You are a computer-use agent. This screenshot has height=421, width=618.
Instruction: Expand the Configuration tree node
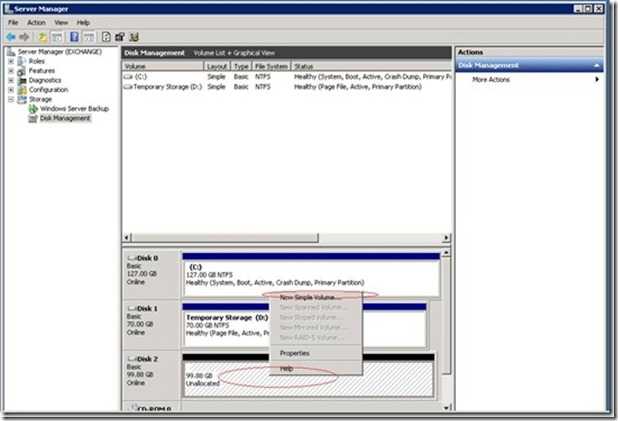pyautogui.click(x=11, y=90)
